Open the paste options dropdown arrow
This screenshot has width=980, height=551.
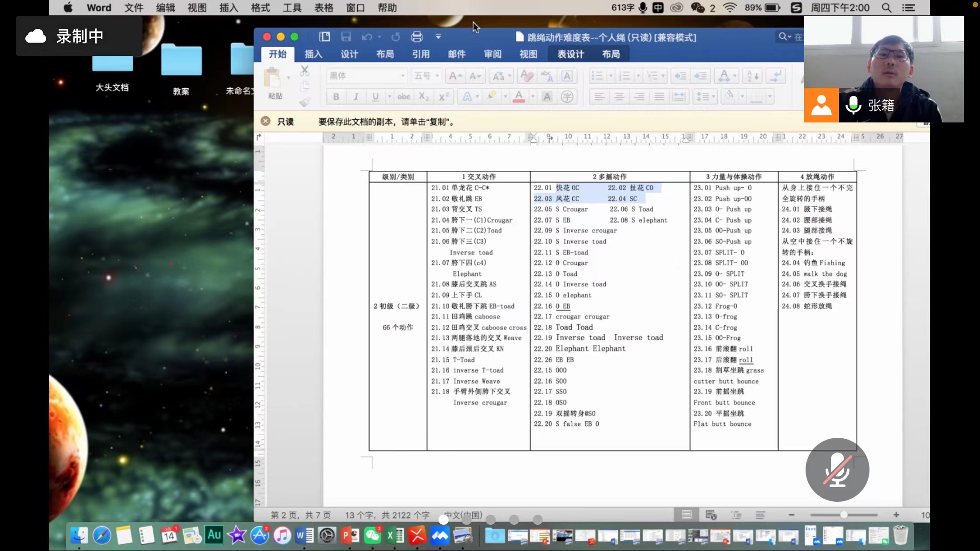[288, 78]
